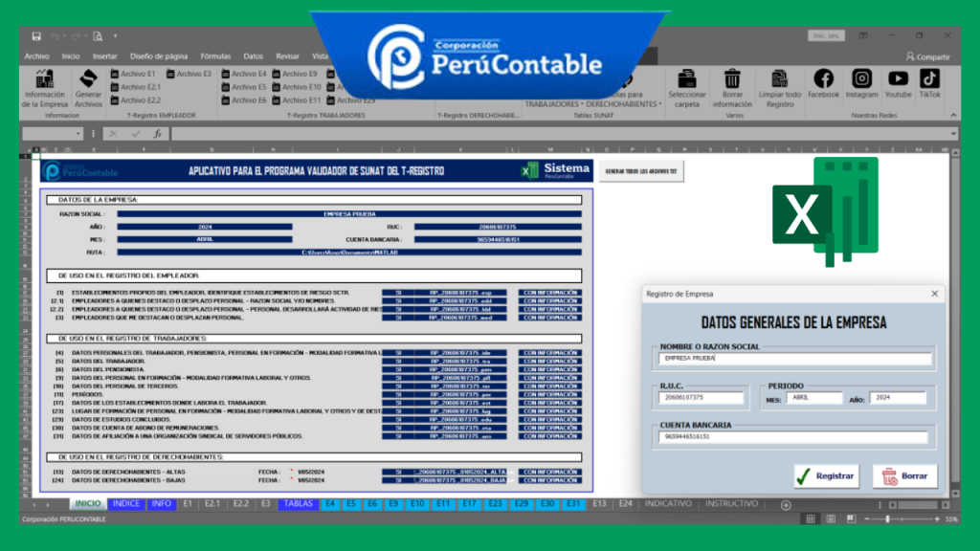Click Archivo E5 ribbon item
Viewport: 980px width, 551px height.
(x=244, y=87)
